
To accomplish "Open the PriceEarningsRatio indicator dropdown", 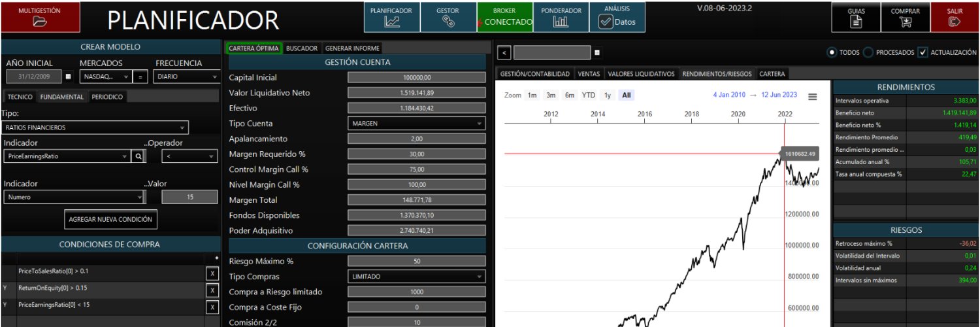I will click(67, 157).
